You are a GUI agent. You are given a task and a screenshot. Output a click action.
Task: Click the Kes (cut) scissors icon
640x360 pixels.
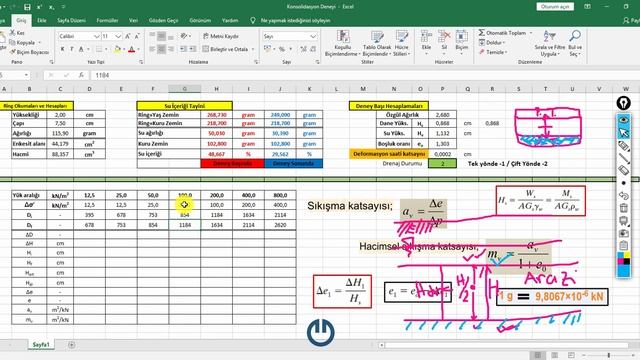(x=13, y=33)
